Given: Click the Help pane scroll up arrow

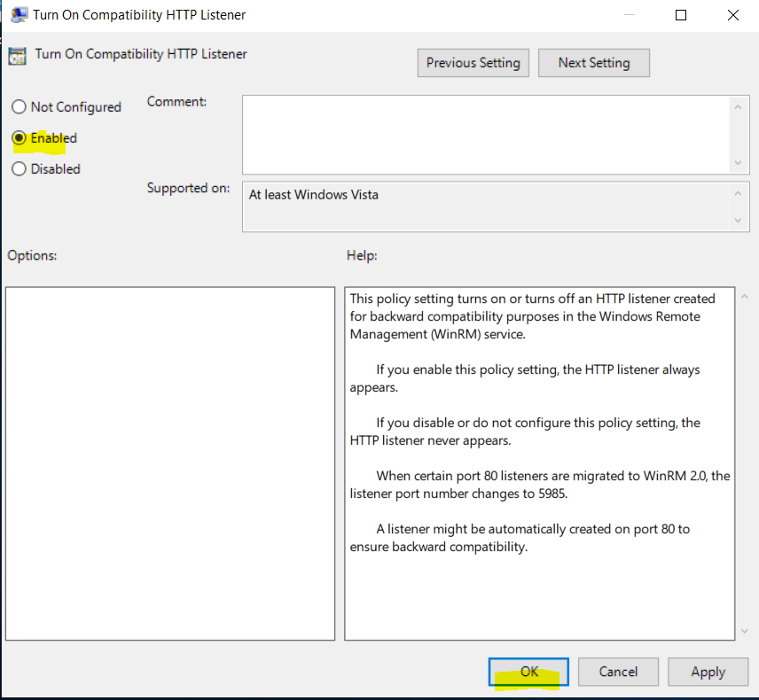Looking at the screenshot, I should [745, 297].
